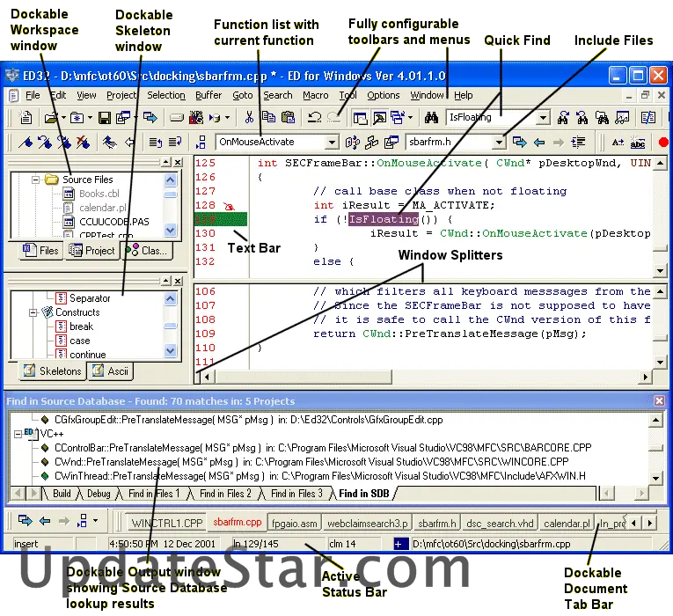
Task: Click the Undo arrow icon
Action: click(315, 117)
